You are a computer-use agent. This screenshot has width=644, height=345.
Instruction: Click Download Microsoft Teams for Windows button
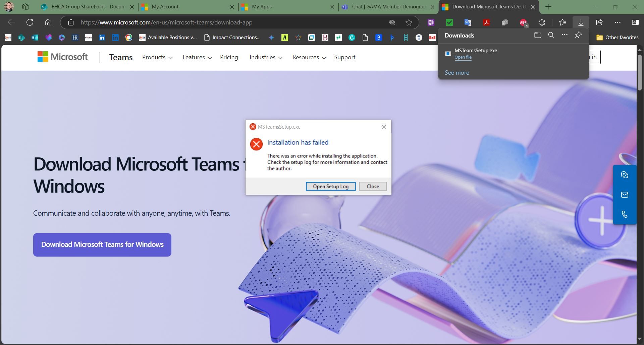click(x=102, y=245)
